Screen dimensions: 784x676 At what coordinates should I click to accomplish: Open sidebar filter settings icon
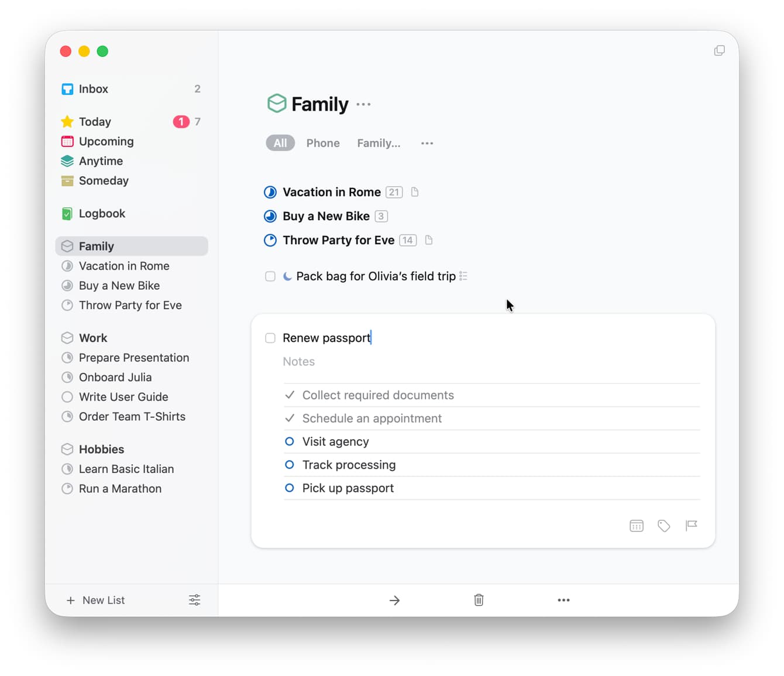pos(194,600)
